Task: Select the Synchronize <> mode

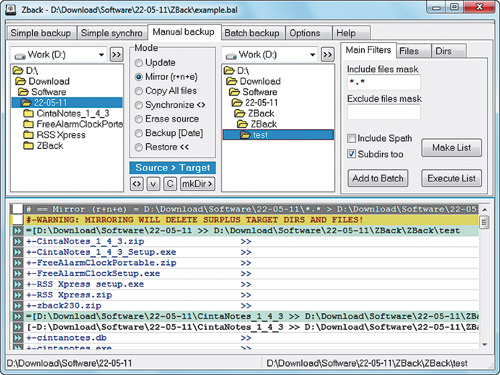Action: [x=139, y=105]
